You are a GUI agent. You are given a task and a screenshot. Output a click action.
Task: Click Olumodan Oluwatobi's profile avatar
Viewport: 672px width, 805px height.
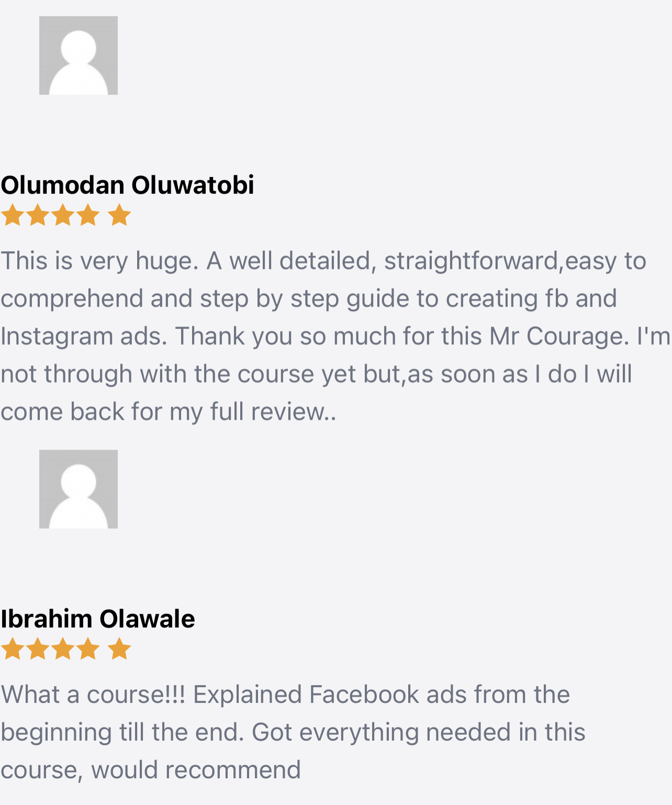[79, 55]
